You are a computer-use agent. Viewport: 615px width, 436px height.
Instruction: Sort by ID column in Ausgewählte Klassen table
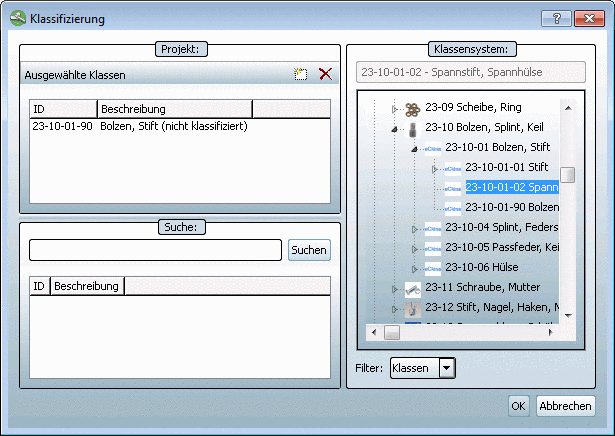[x=63, y=109]
